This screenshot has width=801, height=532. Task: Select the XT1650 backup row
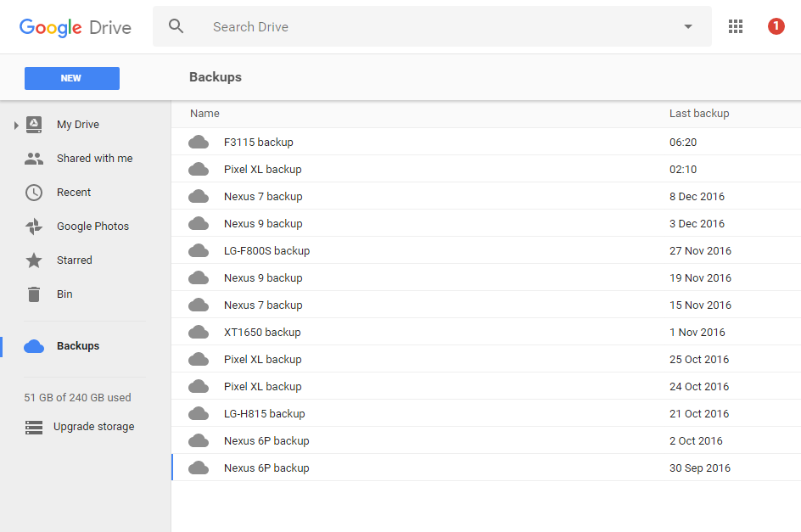(486, 332)
